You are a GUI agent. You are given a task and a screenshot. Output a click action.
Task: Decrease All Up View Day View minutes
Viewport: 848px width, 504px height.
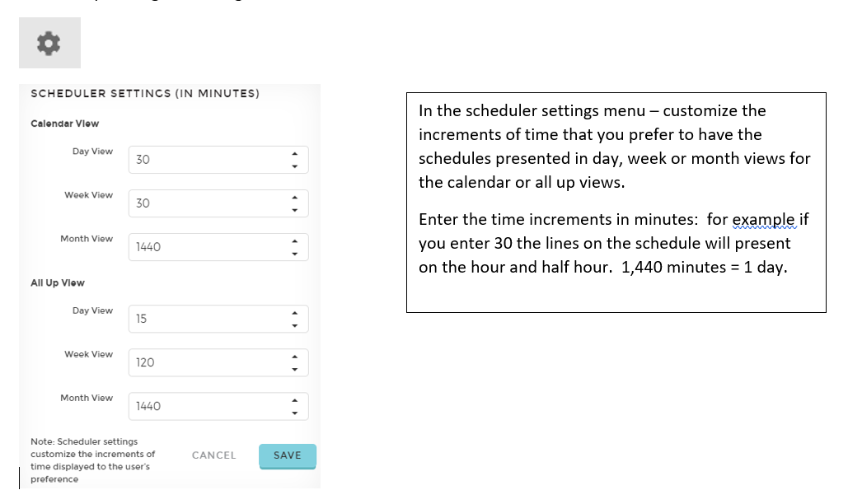point(295,326)
